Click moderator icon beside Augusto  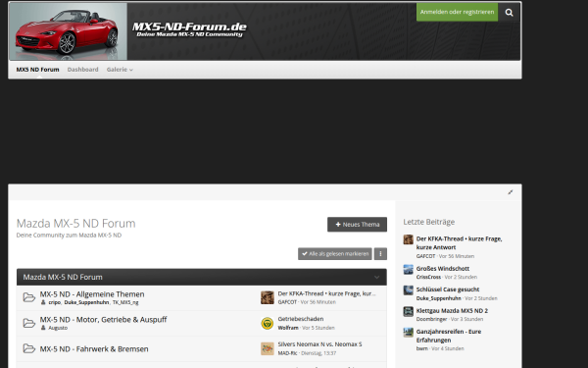(43, 328)
